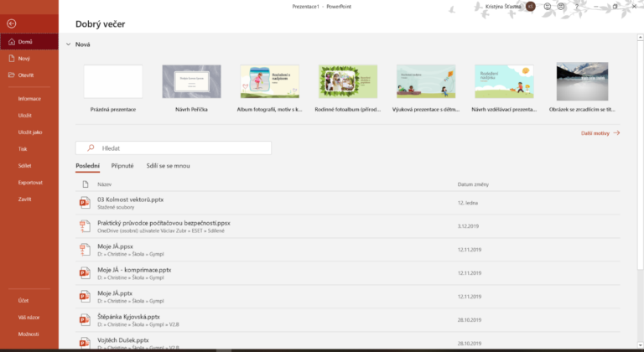Pick the Návrh Peříčka template thumbnail
644x352 pixels.
191,82
